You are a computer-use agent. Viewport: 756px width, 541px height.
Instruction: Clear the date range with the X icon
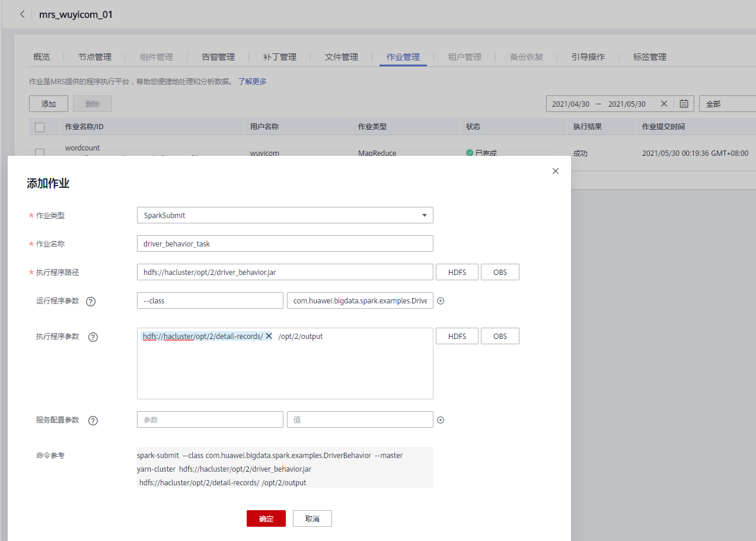(x=664, y=104)
